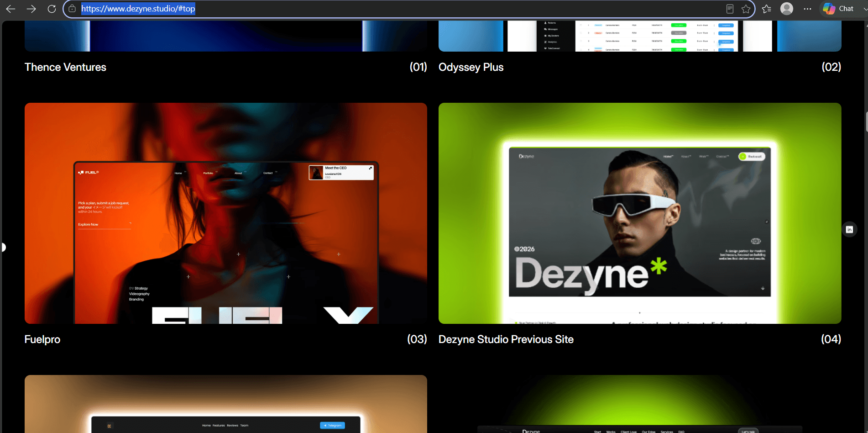868x433 pixels.
Task: Add this page to favorites
Action: (x=746, y=9)
